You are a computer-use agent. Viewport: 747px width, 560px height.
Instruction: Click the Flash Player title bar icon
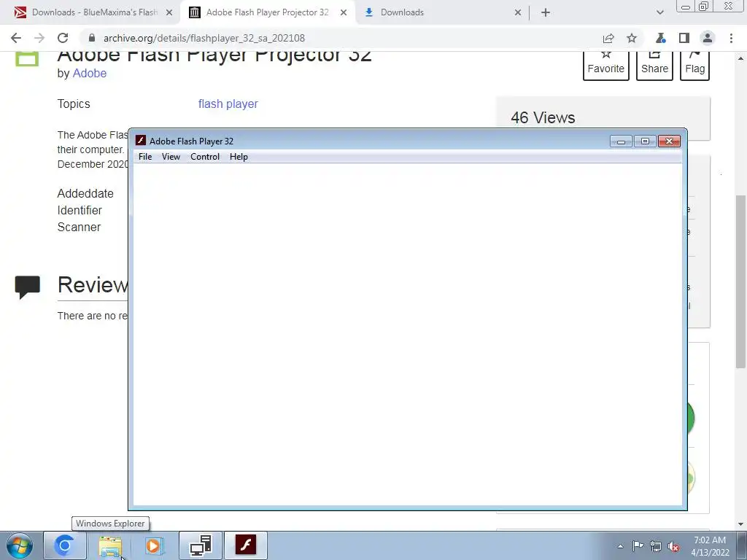click(141, 141)
